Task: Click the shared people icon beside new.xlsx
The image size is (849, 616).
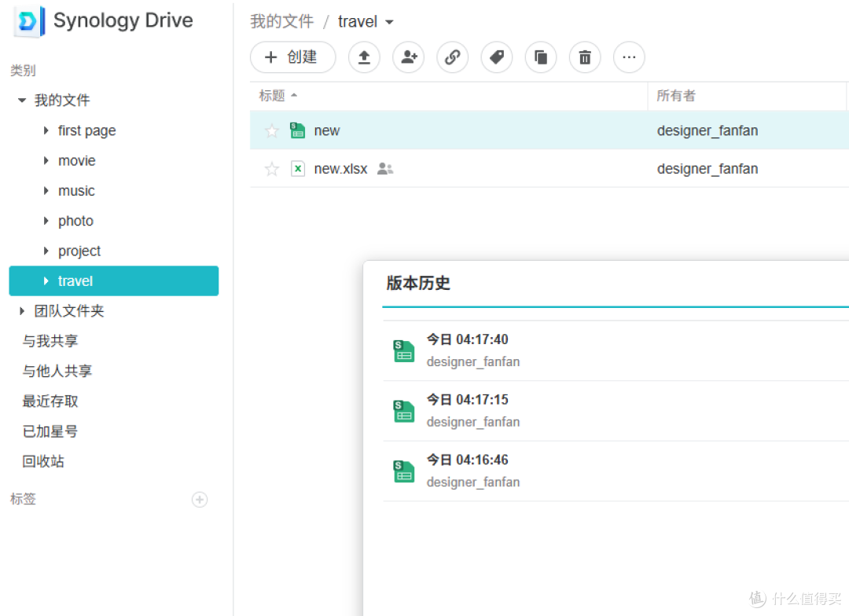Action: [385, 169]
